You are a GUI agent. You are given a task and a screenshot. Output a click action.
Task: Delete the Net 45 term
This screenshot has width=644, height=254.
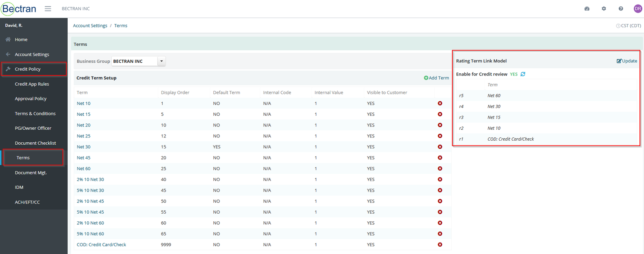pos(440,158)
